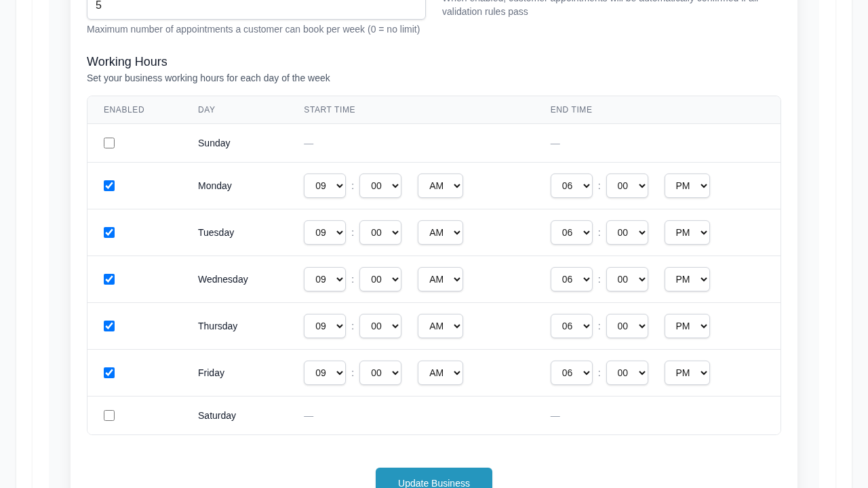The width and height of the screenshot is (868, 488).
Task: Open Wednesday's start AM/PM dropdown
Action: click(440, 279)
